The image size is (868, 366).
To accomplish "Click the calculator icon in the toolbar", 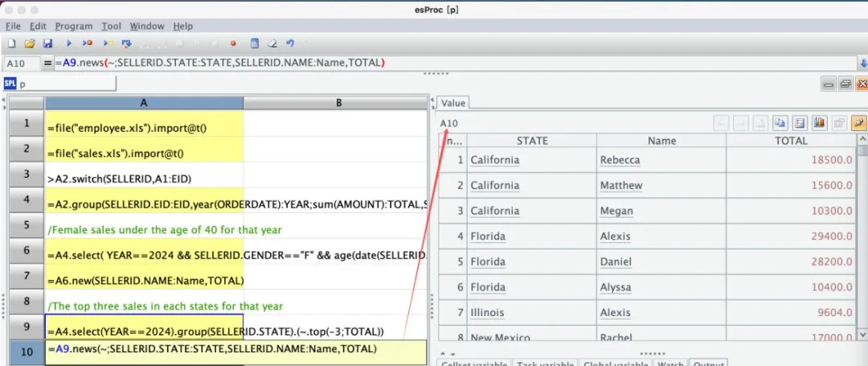I will click(255, 43).
